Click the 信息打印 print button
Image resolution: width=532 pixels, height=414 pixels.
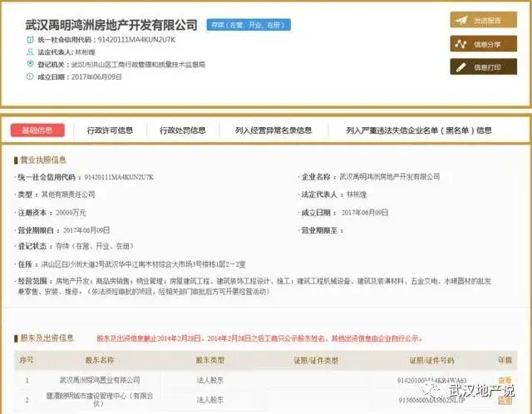pos(484,67)
